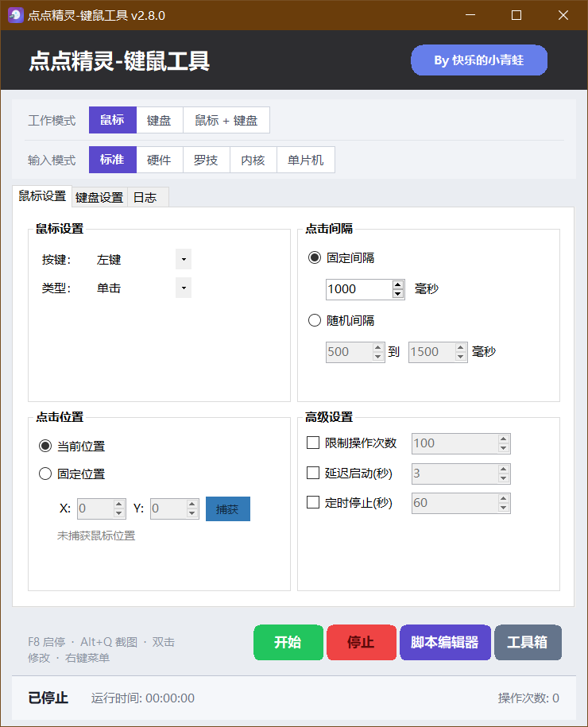Select 鼠标 work mode

coord(113,120)
